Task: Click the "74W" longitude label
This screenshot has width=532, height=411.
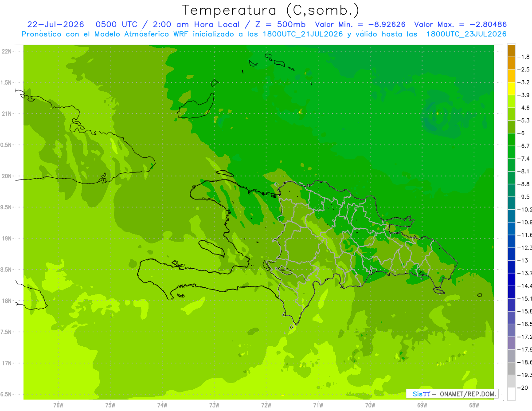Action: pos(162,405)
